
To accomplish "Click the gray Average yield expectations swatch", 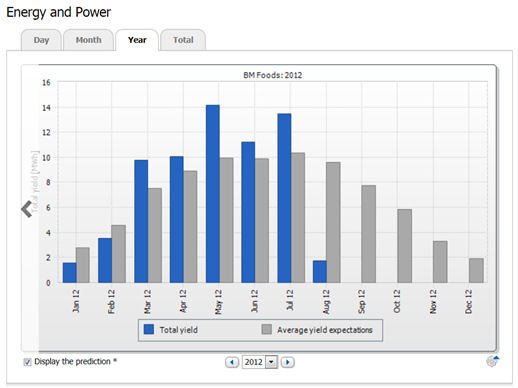I will click(267, 329).
